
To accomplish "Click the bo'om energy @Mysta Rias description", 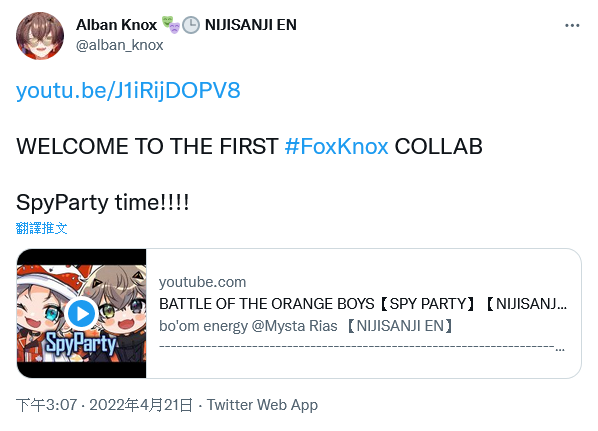I will [x=307, y=326].
